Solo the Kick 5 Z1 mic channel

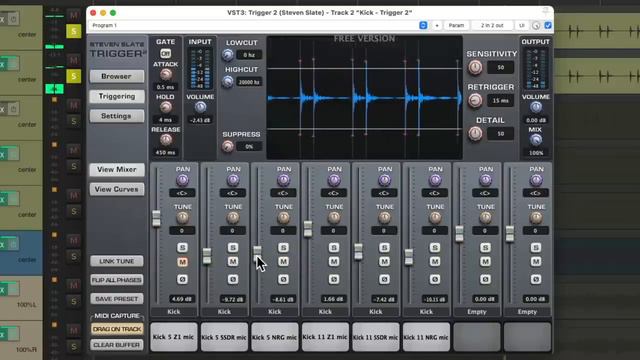pos(182,247)
